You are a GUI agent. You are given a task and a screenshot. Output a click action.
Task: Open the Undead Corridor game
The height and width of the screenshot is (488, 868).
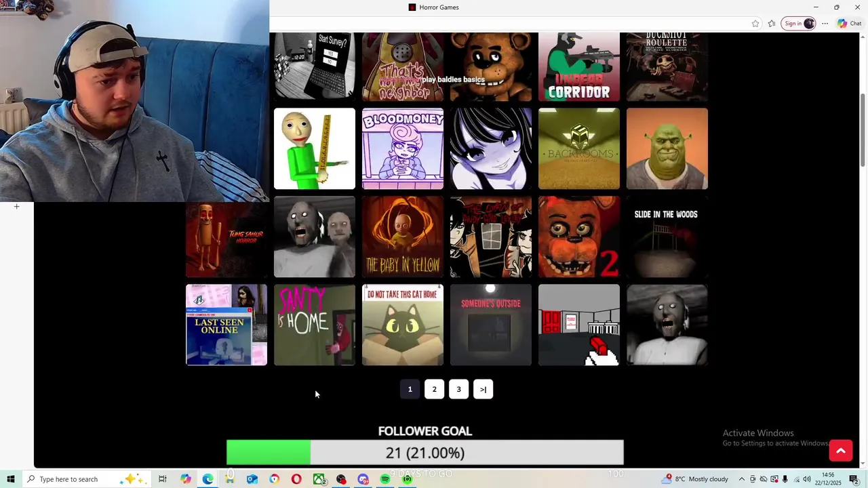tap(579, 66)
